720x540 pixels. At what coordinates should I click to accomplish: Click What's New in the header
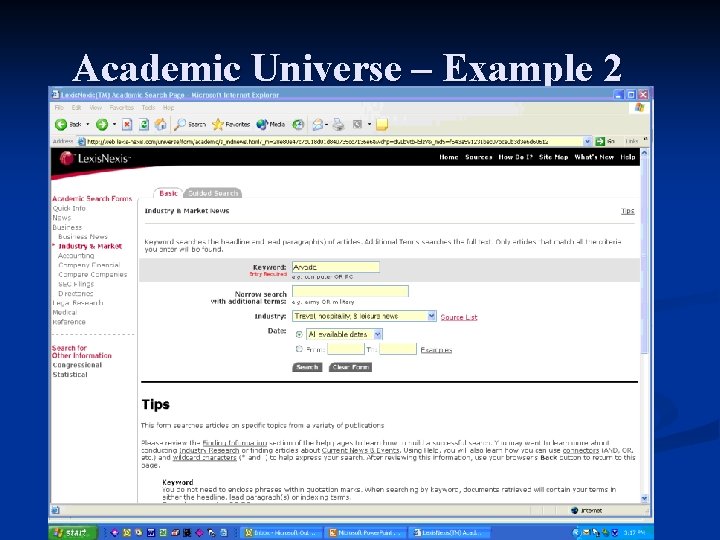(594, 157)
